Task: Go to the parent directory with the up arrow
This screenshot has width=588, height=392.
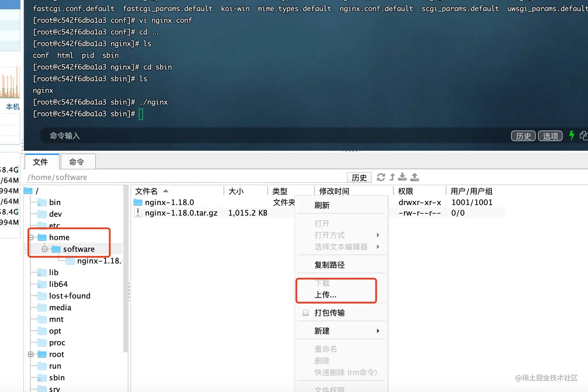Action: pos(392,177)
